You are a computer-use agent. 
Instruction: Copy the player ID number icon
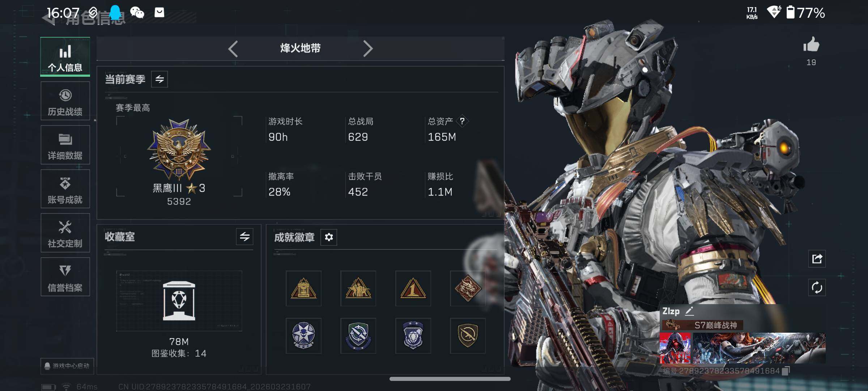[x=786, y=371]
